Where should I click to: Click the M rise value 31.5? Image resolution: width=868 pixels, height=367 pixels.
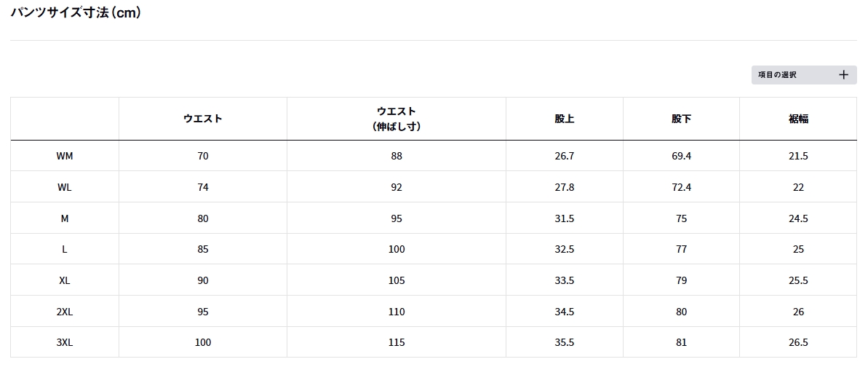[x=565, y=218]
